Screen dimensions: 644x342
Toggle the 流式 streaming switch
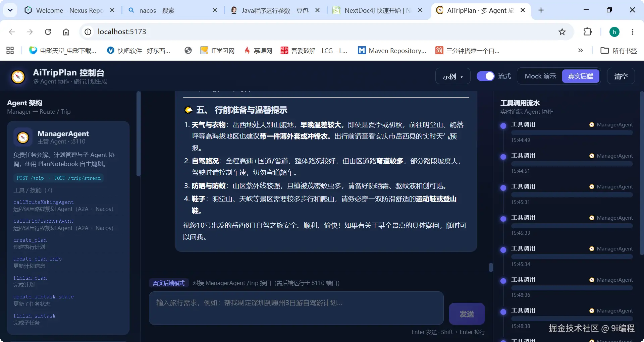[x=485, y=76]
